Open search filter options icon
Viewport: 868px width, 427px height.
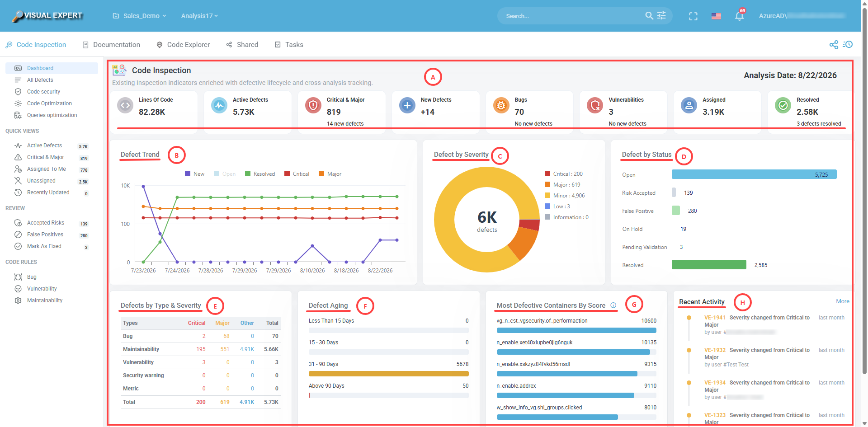point(661,16)
